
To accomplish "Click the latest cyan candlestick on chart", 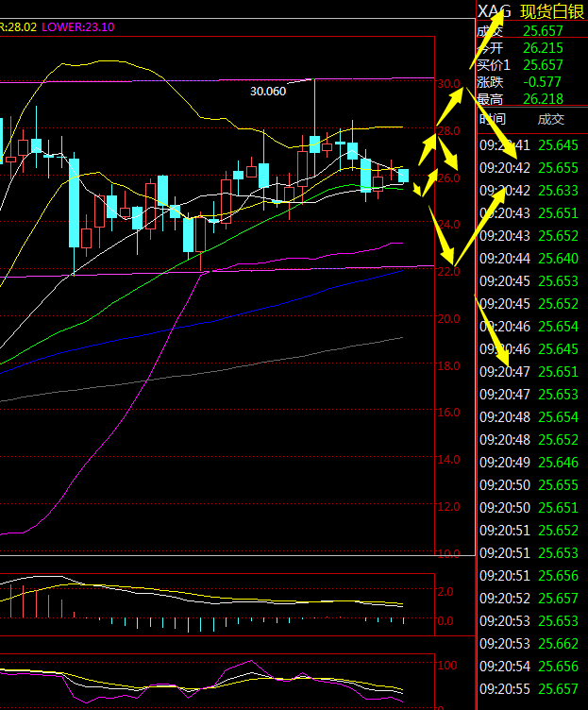I will [x=403, y=176].
